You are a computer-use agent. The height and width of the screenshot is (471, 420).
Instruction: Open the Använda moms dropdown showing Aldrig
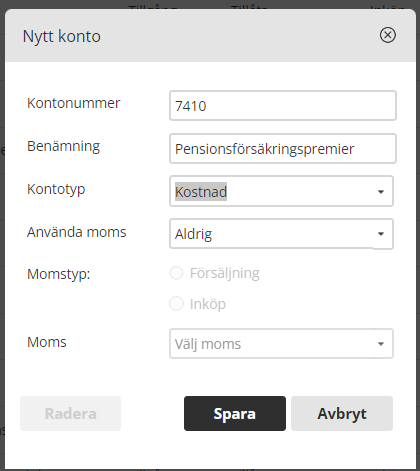point(281,234)
